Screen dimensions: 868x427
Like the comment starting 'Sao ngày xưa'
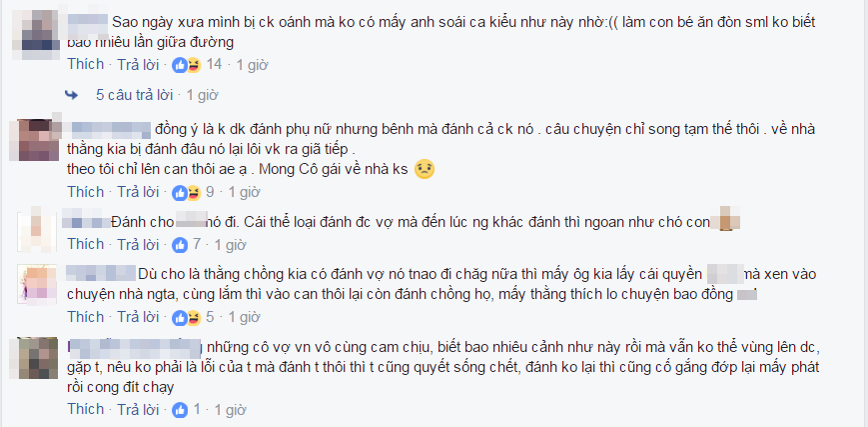pos(86,65)
